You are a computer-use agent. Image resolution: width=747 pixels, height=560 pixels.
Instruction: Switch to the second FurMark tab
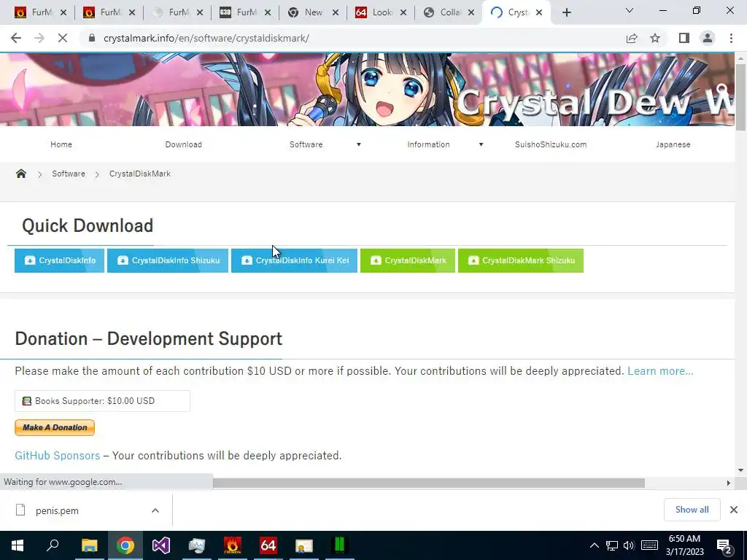(104, 12)
